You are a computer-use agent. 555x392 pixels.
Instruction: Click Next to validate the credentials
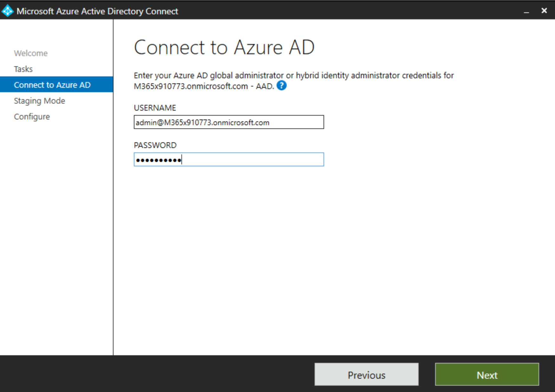tap(487, 375)
